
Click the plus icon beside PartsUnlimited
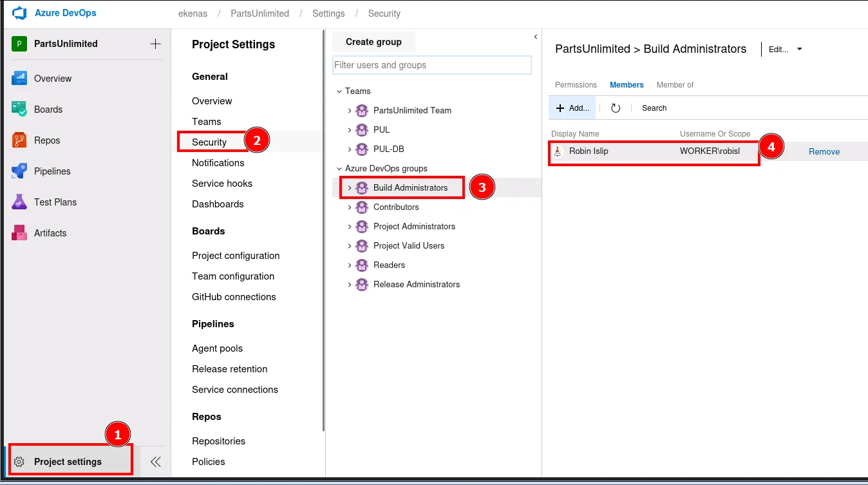pos(155,44)
